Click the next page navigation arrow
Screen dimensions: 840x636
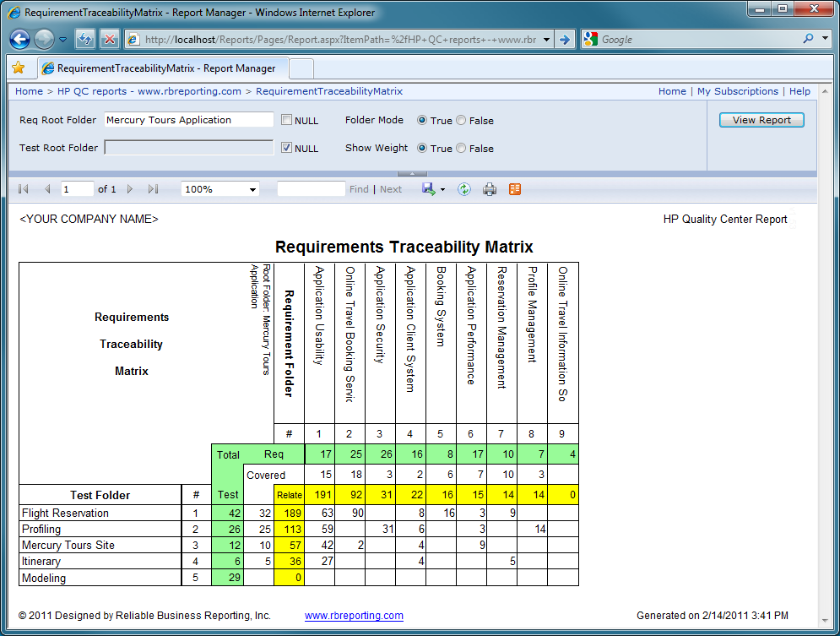pos(131,189)
